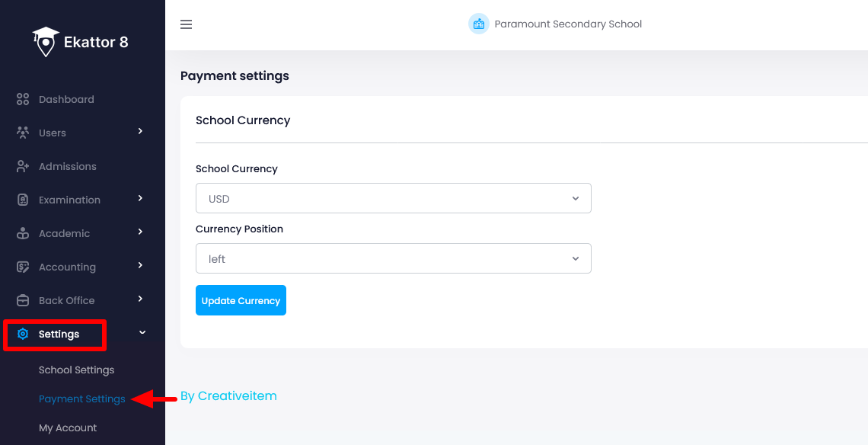Expand the Users submenu

[140, 132]
